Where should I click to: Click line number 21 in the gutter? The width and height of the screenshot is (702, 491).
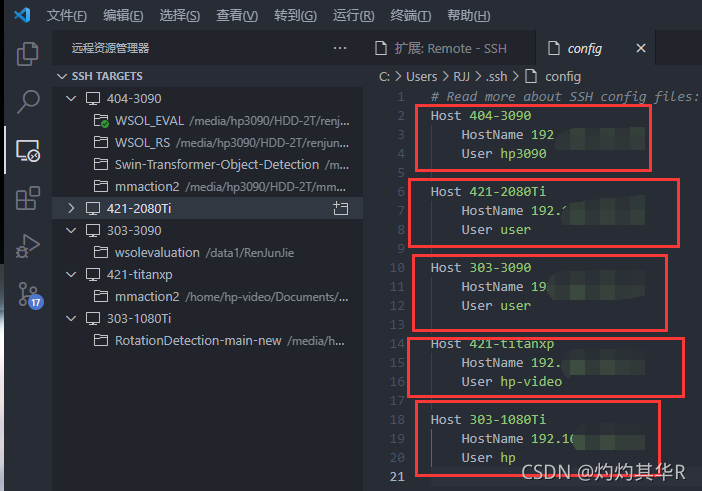(397, 477)
